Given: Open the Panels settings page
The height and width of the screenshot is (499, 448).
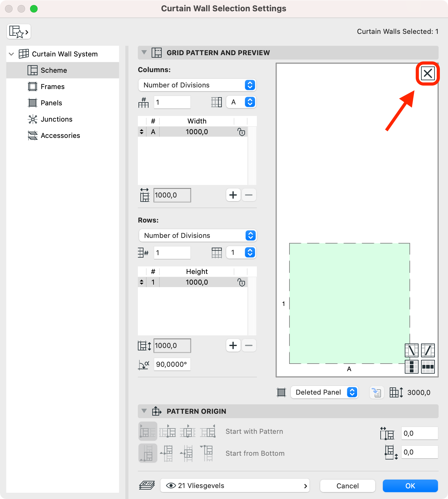Looking at the screenshot, I should pyautogui.click(x=63, y=103).
